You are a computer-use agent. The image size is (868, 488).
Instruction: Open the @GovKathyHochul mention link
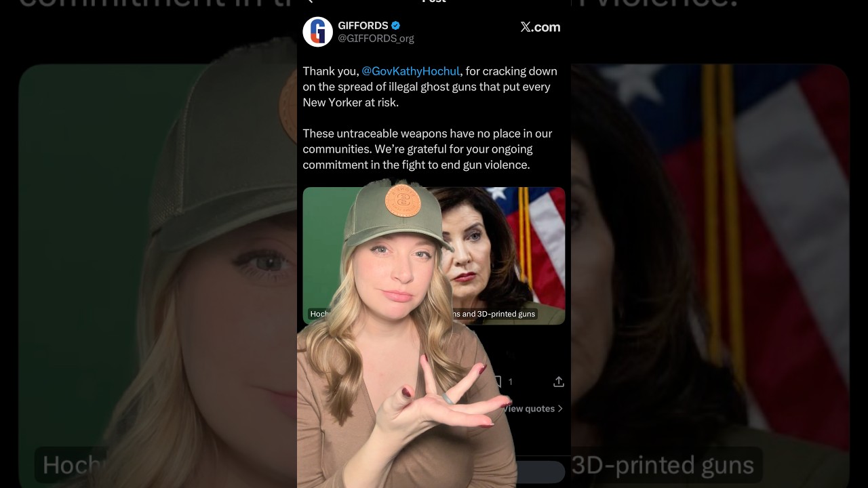coord(411,71)
